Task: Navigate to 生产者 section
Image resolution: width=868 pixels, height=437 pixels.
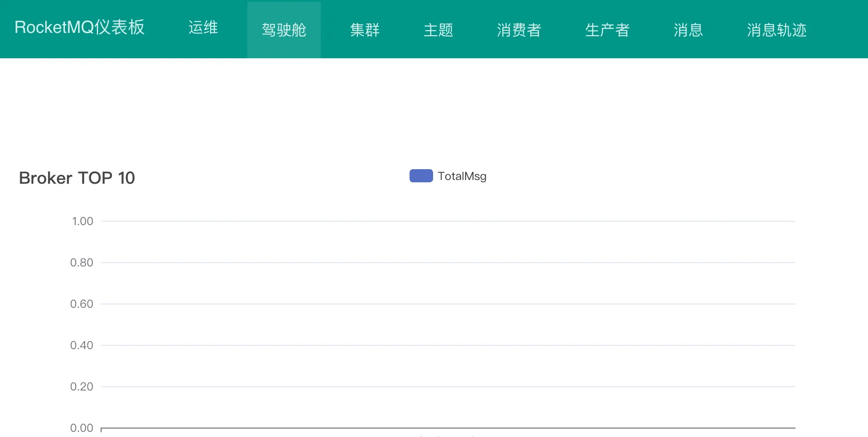Action: 607,30
